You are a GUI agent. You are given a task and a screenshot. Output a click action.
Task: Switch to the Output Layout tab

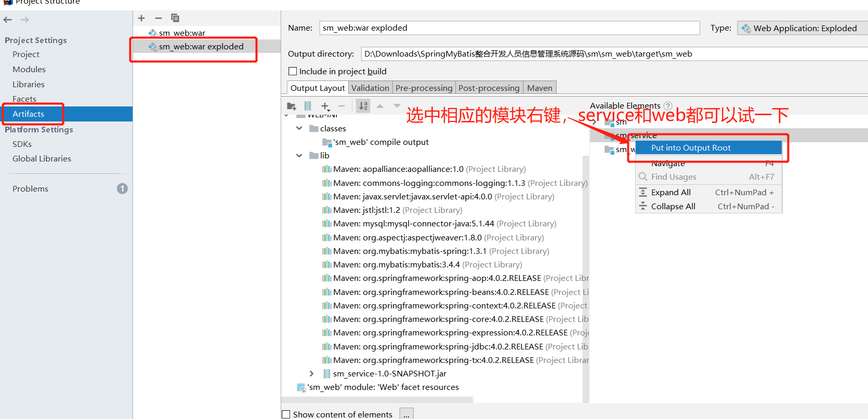coord(318,88)
